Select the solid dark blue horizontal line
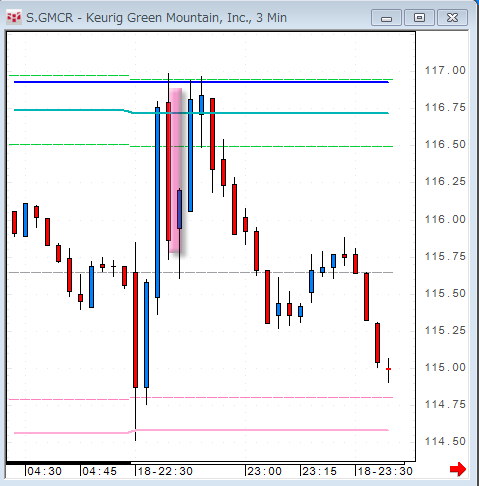 click(x=201, y=82)
